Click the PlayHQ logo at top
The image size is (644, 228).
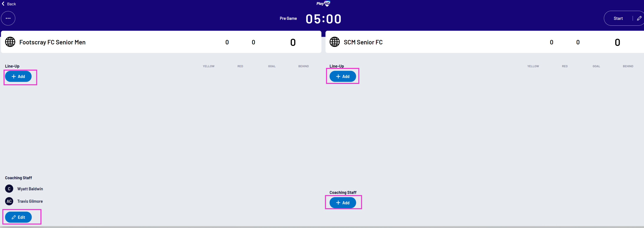pyautogui.click(x=323, y=3)
